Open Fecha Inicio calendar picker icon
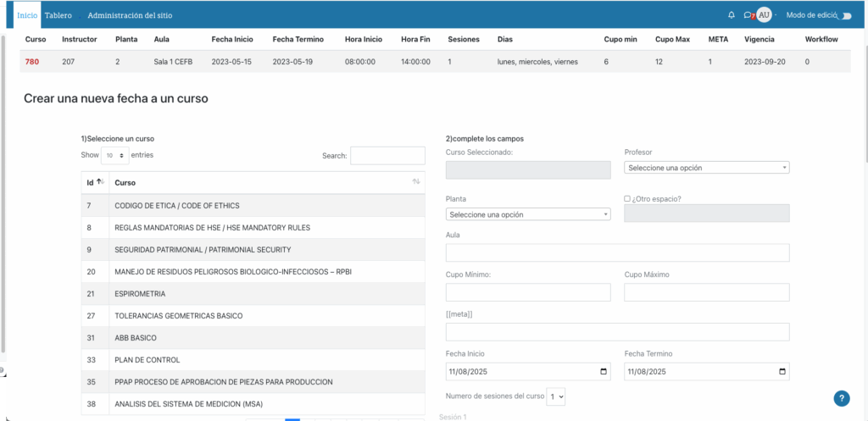 coord(604,372)
